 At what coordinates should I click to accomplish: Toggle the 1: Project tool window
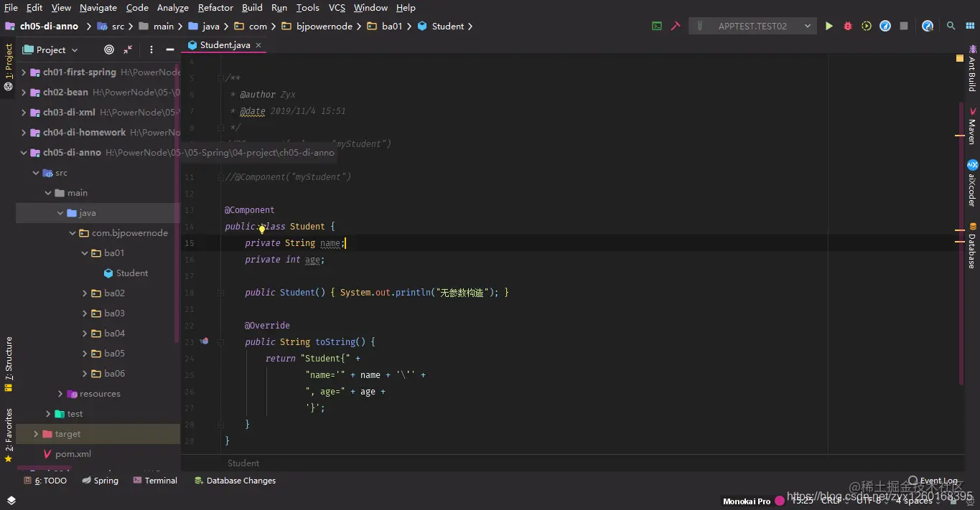point(9,67)
